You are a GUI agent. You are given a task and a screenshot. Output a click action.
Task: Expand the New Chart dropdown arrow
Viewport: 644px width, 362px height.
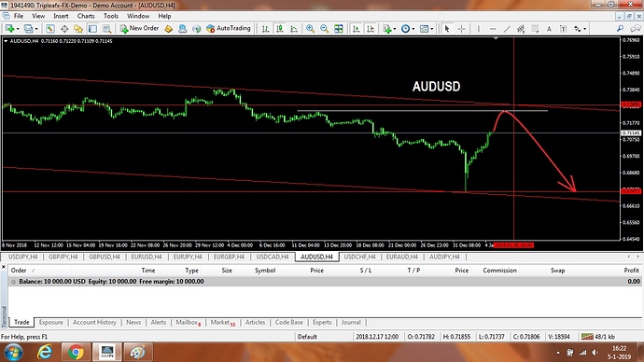tap(18, 29)
